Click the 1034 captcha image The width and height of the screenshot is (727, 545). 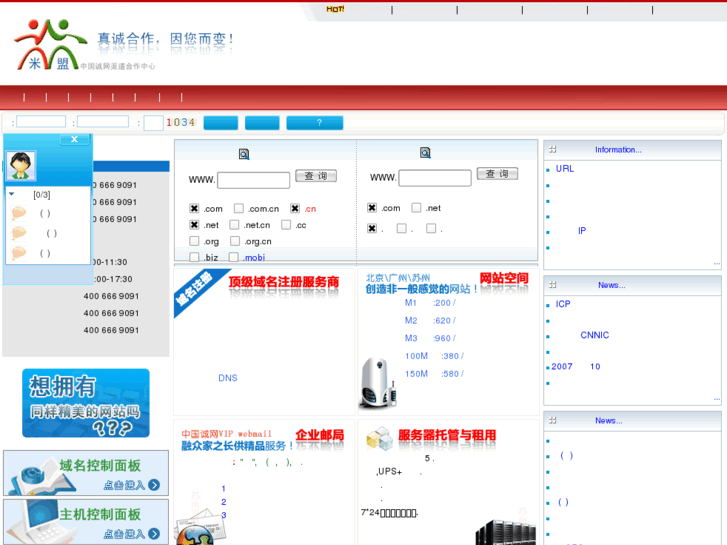[181, 122]
